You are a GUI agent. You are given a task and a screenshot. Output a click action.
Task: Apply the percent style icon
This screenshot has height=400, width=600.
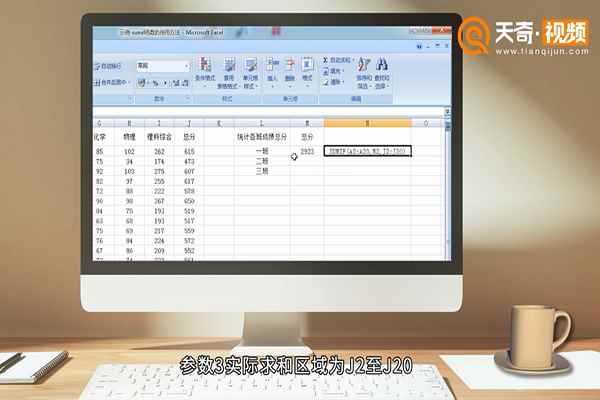click(x=155, y=83)
